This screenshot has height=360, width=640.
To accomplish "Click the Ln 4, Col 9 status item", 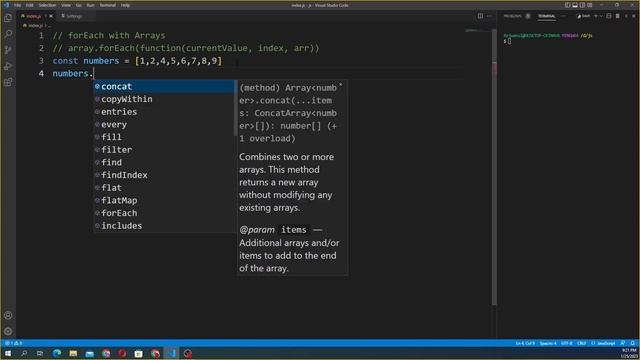I will [524, 343].
